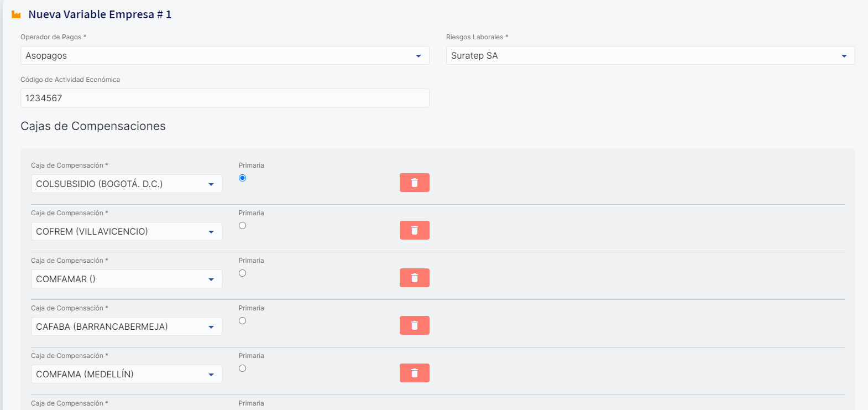
Task: Click the Riesgos Laborales label
Action: pyautogui.click(x=477, y=37)
